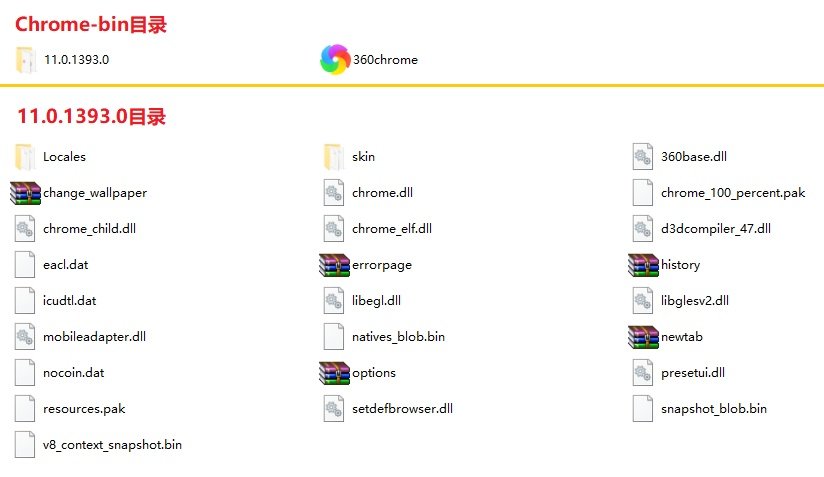The height and width of the screenshot is (477, 824).
Task: Click the newtab archive icon
Action: (643, 337)
